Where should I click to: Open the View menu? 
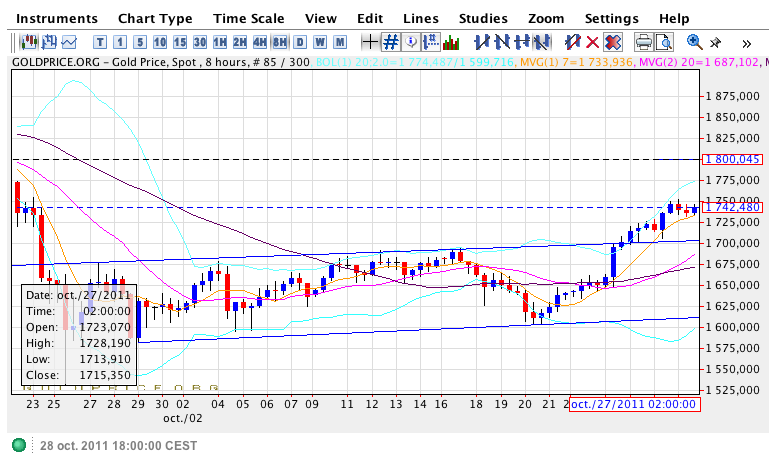pyautogui.click(x=321, y=18)
